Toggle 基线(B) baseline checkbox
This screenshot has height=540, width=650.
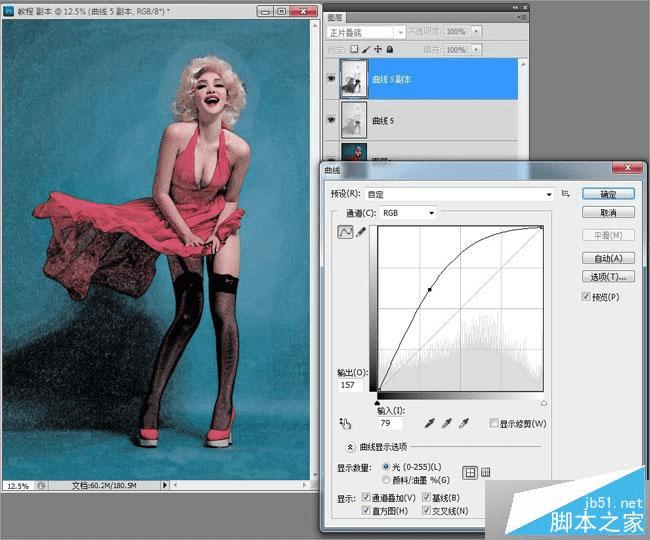[426, 497]
